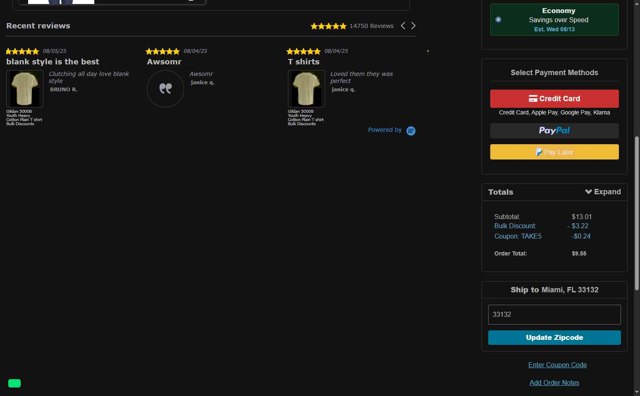Show next reviews with right arrow
The width and height of the screenshot is (640, 396).
tap(413, 26)
